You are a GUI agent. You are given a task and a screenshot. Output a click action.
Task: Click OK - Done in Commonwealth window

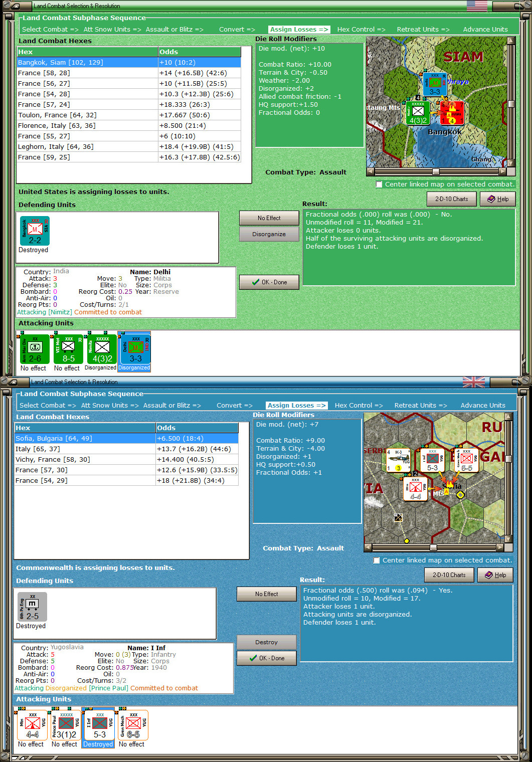point(267,658)
